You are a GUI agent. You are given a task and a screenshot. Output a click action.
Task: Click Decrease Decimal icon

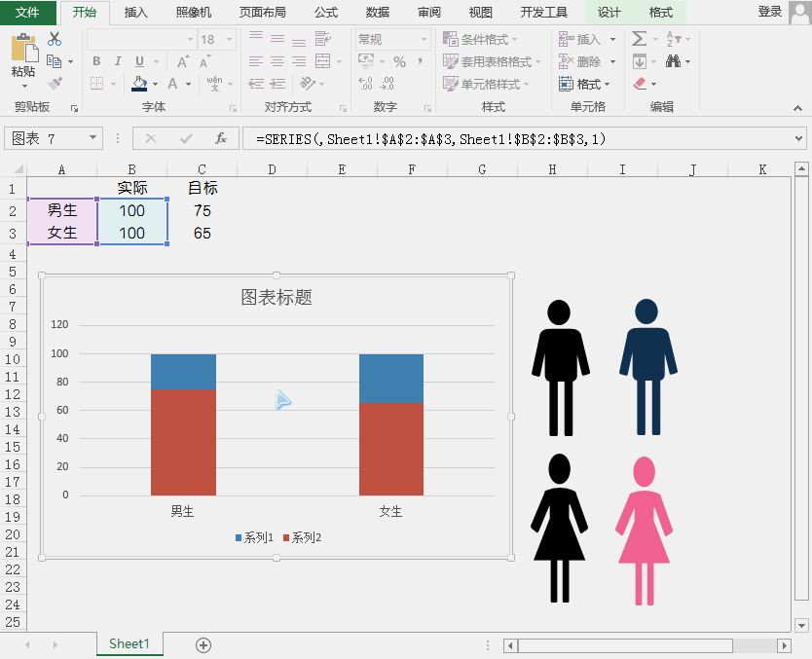387,84
